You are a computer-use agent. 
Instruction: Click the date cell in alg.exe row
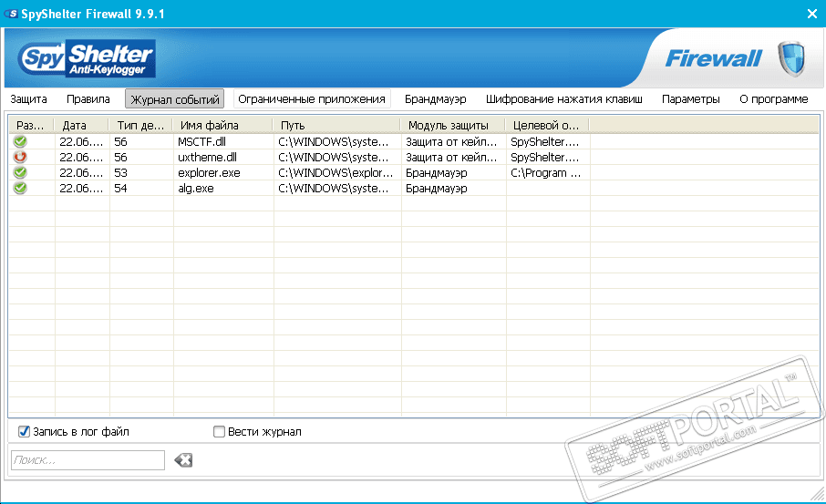click(82, 188)
